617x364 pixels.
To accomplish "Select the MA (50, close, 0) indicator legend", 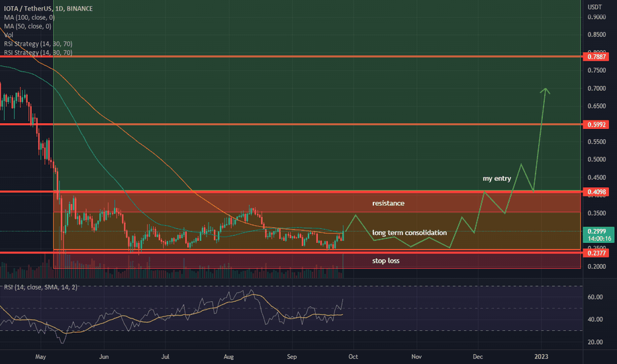I will click(28, 26).
